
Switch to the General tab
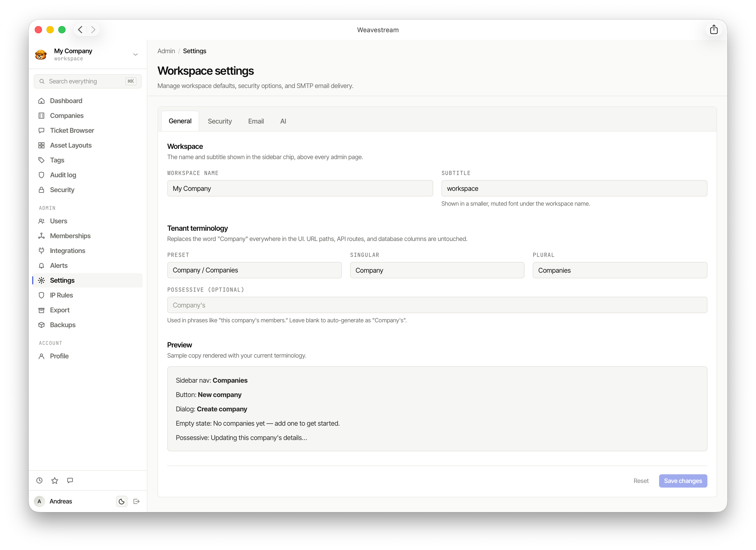coord(180,121)
